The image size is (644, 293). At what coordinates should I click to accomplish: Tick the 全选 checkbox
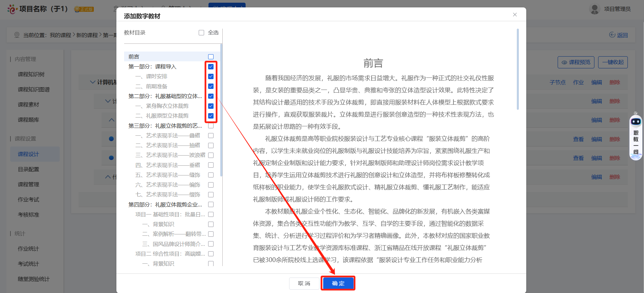(x=201, y=33)
